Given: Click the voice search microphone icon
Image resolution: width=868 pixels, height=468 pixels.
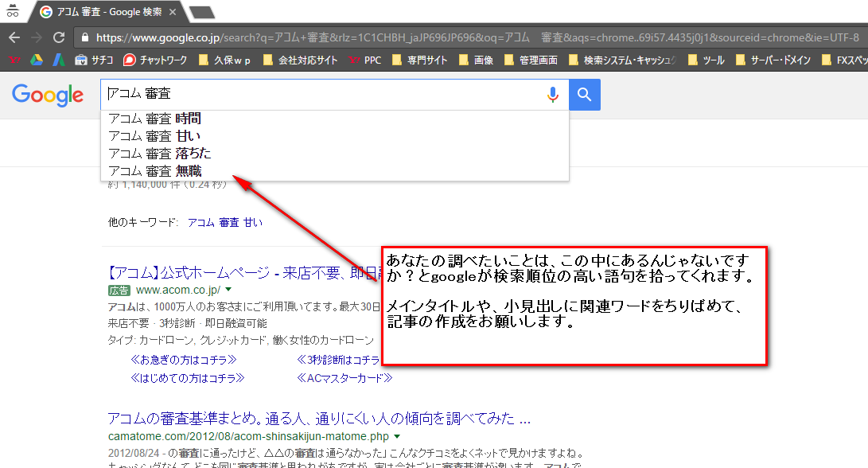Looking at the screenshot, I should click(x=552, y=95).
